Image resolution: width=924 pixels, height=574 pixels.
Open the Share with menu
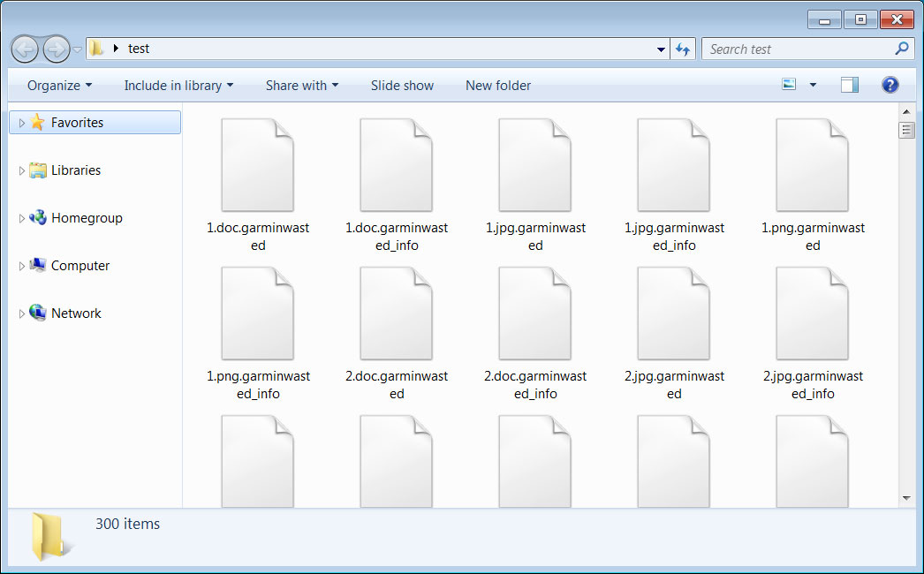pyautogui.click(x=302, y=85)
